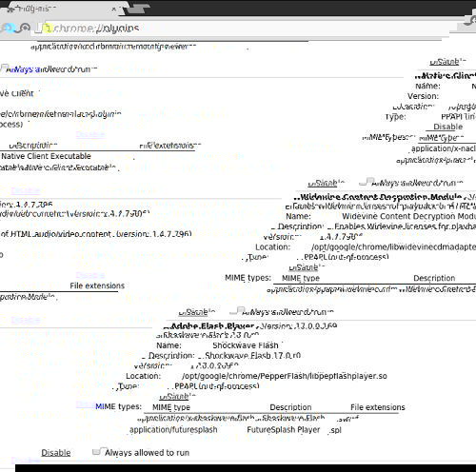
Task: Select 'FutureSplash Player' description
Action: pyautogui.click(x=284, y=429)
